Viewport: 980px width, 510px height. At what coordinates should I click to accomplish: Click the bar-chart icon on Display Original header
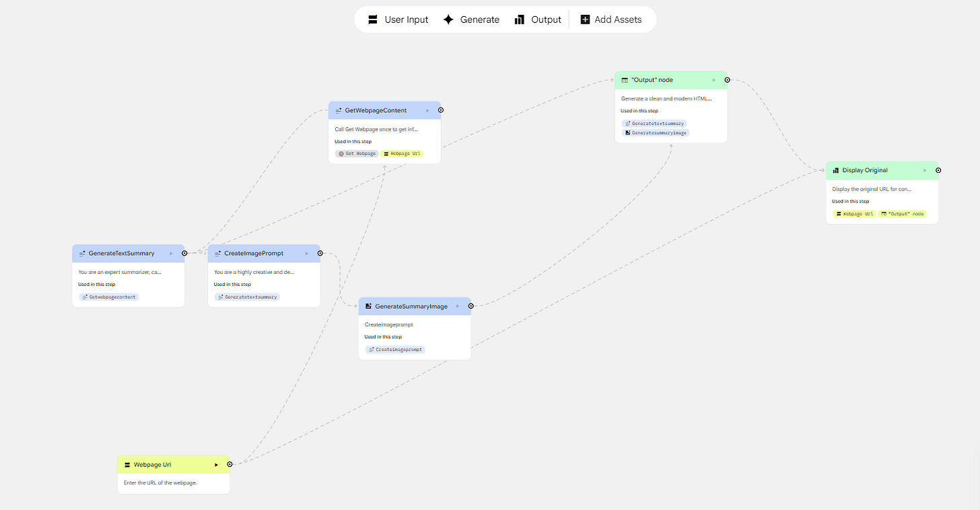pos(836,170)
